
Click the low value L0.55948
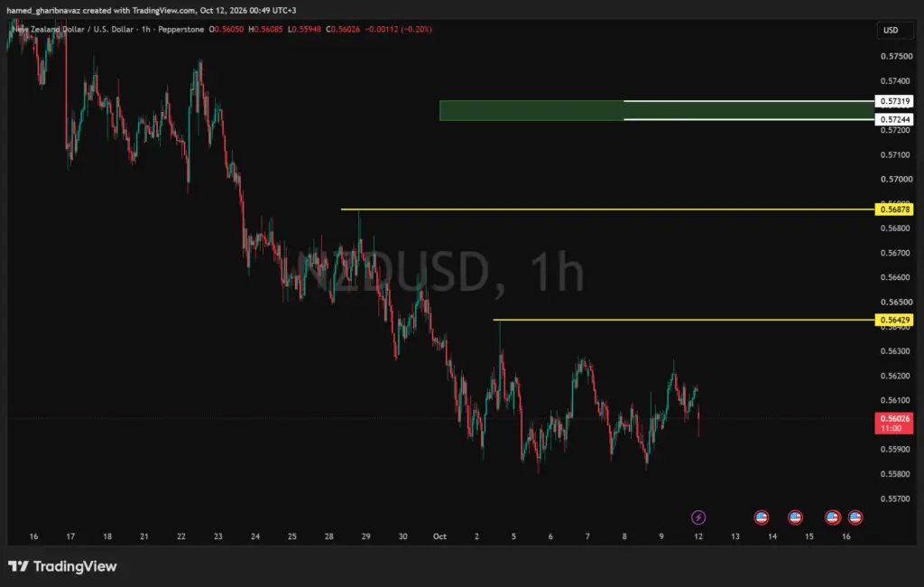[304, 29]
